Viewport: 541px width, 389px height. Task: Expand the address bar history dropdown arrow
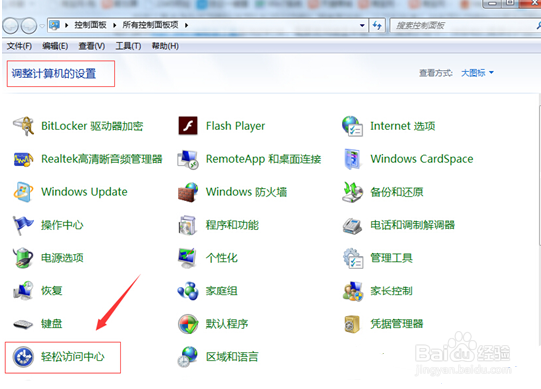click(x=362, y=25)
